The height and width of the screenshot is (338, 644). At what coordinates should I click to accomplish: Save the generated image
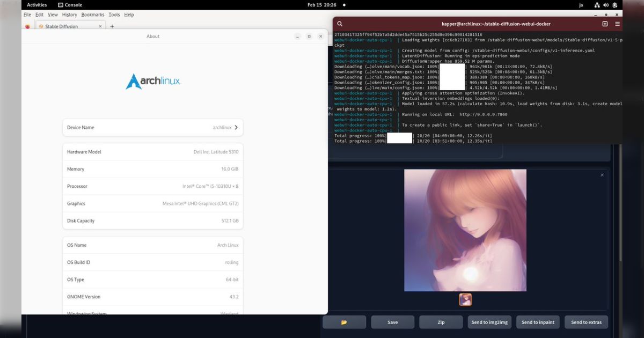point(392,322)
